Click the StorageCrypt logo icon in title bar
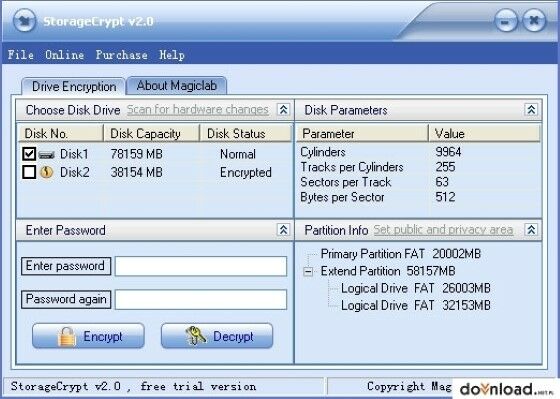Screen dimensions: 560x399 [x=24, y=21]
